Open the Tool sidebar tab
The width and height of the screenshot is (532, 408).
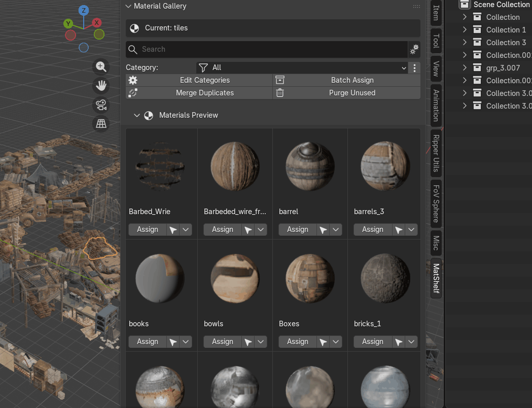pos(436,41)
